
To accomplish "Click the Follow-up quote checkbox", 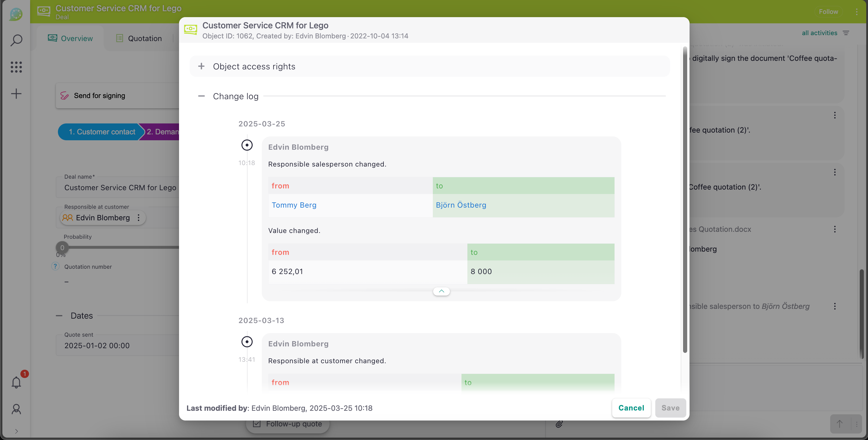I will (257, 424).
